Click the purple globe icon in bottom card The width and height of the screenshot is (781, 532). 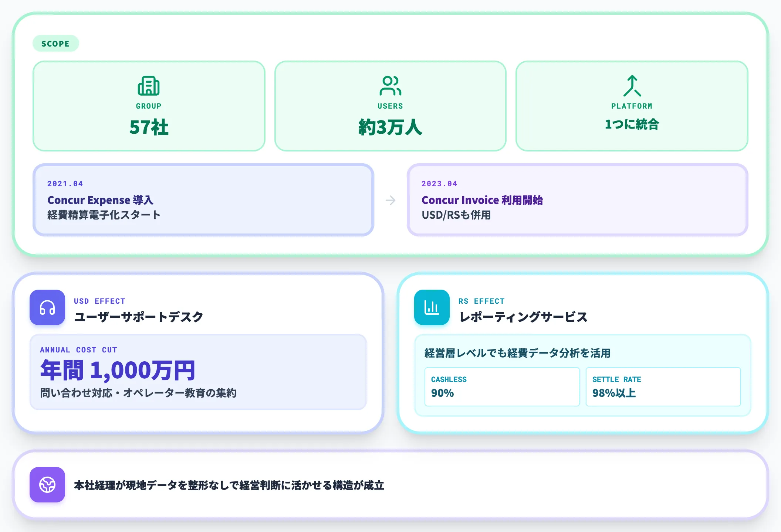(x=47, y=485)
